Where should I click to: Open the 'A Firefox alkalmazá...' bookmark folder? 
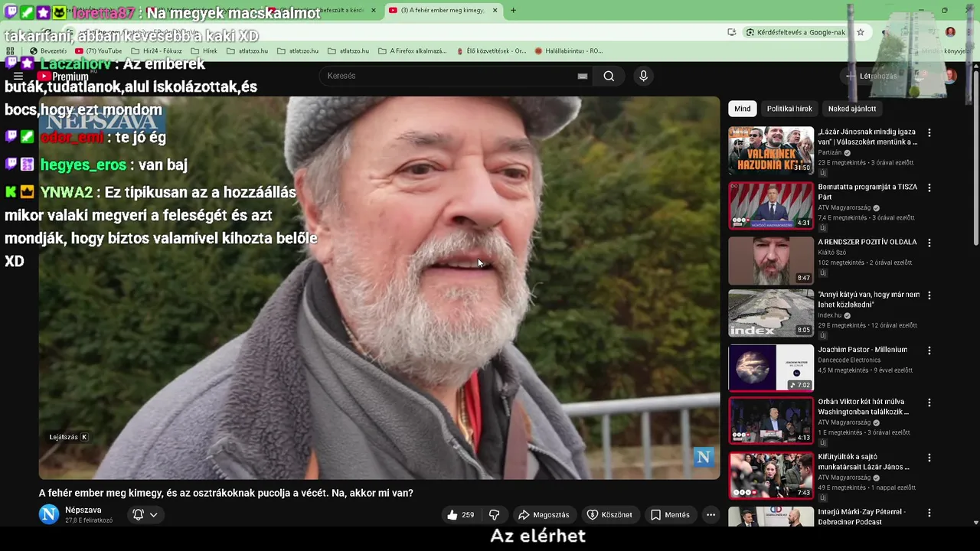pyautogui.click(x=412, y=51)
